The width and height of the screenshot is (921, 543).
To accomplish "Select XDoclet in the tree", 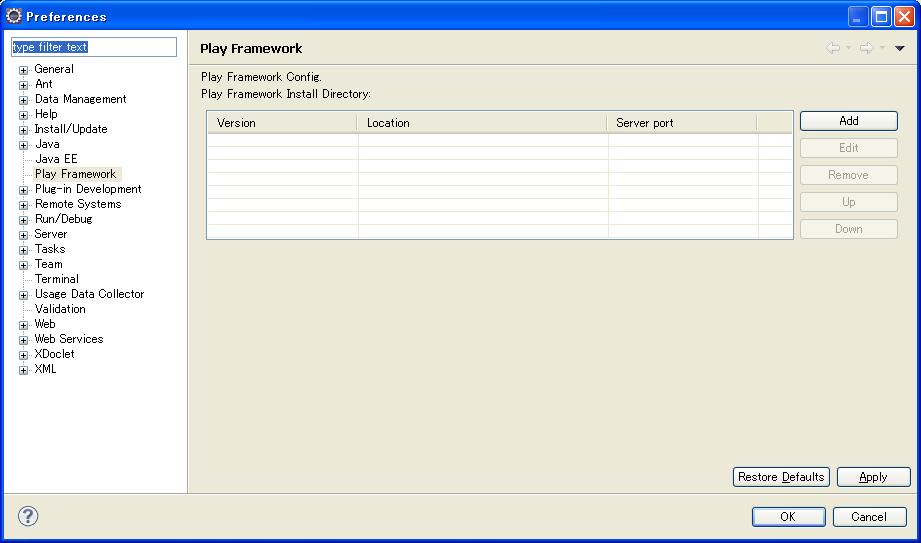I will coord(55,354).
